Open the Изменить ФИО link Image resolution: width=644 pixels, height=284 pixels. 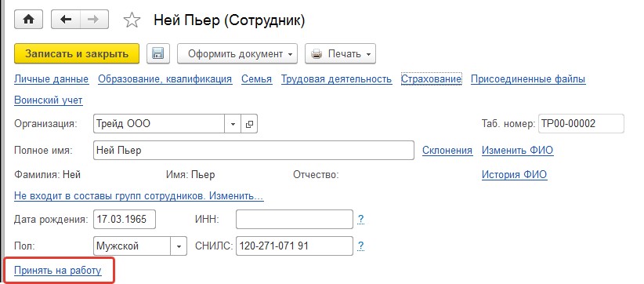click(518, 151)
